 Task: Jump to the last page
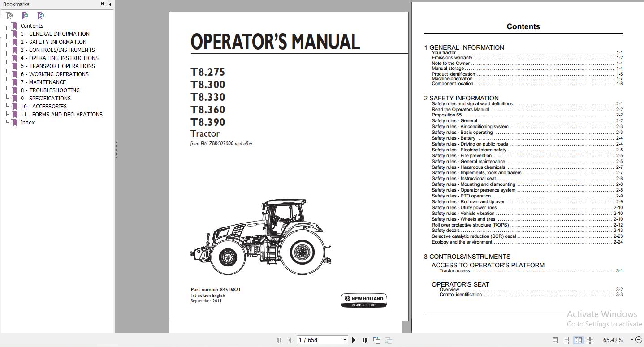(x=365, y=340)
